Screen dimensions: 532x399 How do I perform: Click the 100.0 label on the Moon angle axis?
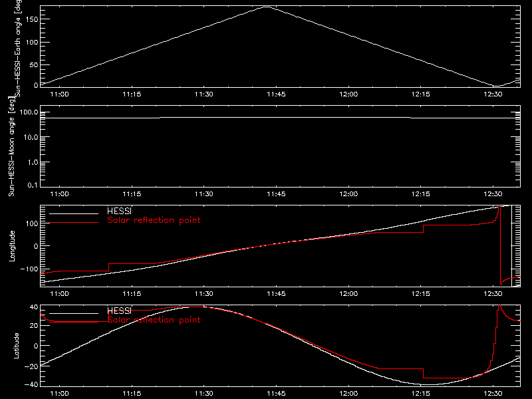click(x=29, y=112)
